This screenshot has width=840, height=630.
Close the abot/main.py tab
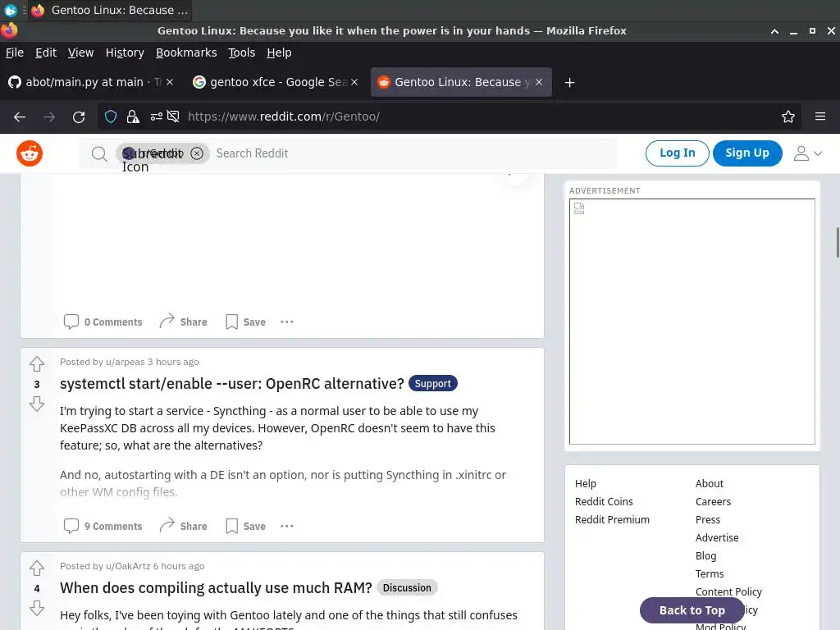pos(170,82)
